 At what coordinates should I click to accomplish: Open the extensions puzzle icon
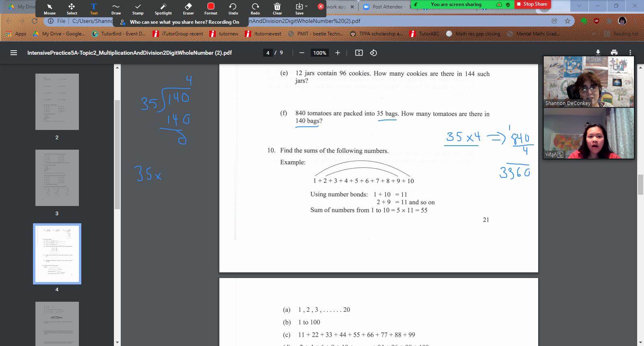tap(609, 21)
